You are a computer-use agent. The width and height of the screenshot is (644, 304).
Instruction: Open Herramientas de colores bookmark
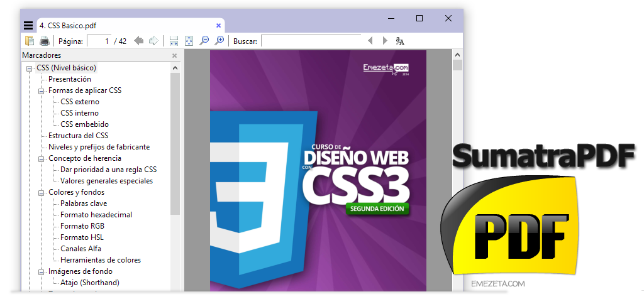[101, 260]
